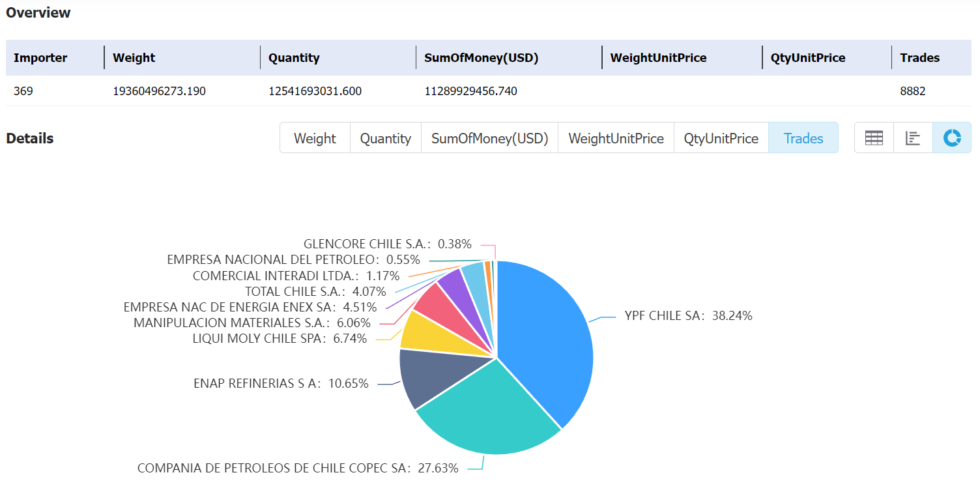Click the TOTAL CHILE S.A.: 4.07% label

click(315, 291)
